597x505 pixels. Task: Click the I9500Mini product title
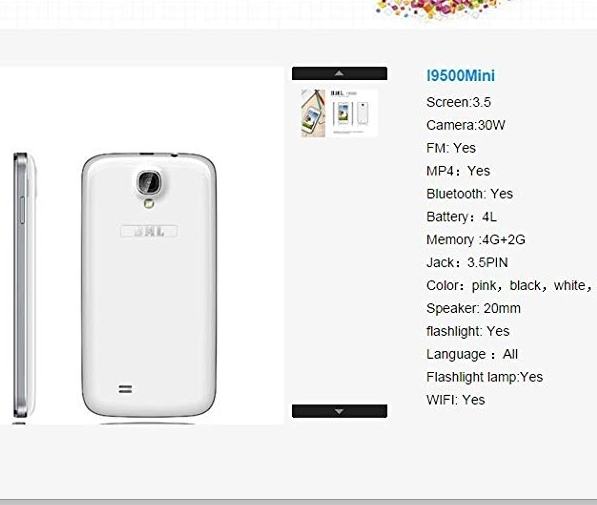[x=461, y=75]
